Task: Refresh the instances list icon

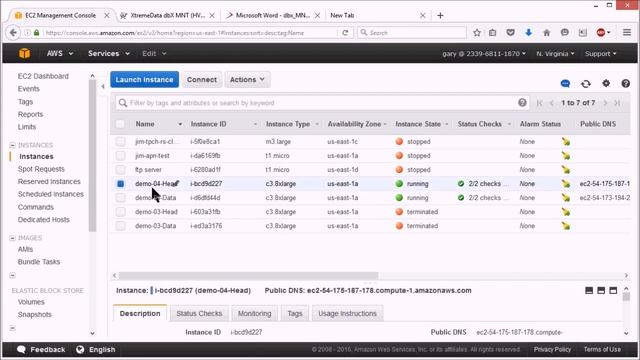Action: coord(586,84)
